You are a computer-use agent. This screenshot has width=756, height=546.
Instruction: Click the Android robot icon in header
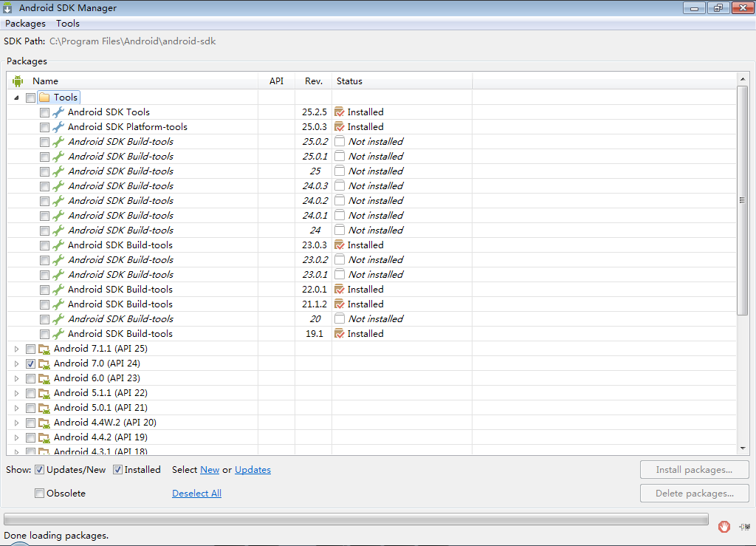[18, 81]
